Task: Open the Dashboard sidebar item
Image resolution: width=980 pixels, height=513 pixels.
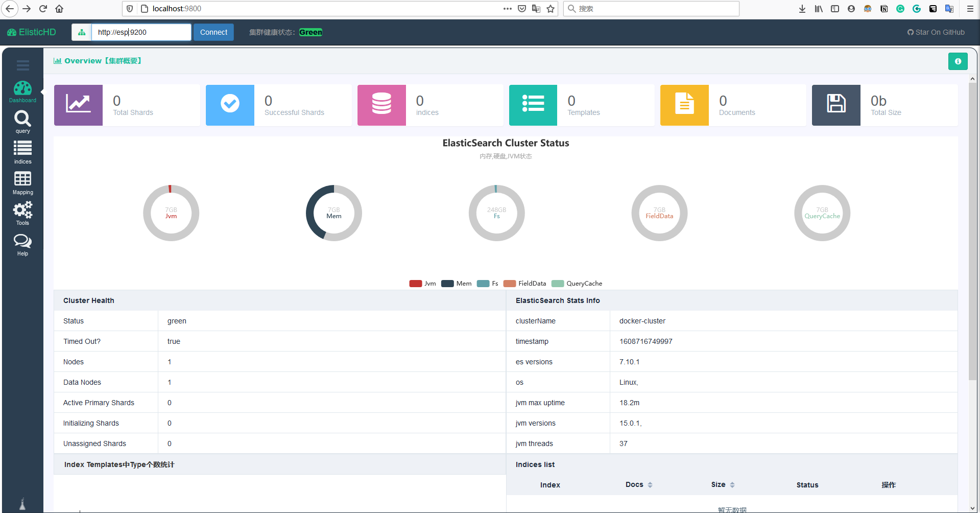Action: [x=22, y=92]
